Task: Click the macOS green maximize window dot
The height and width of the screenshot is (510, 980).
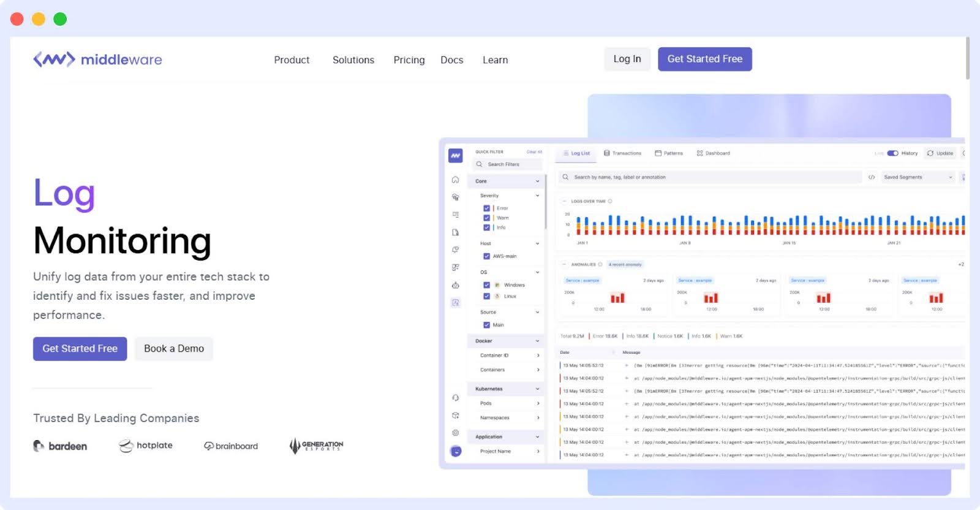Action: (x=60, y=19)
